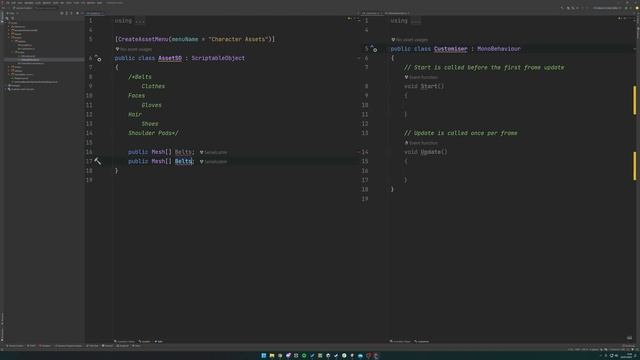Screen dimensions: 640x360
Task: Click the "Character Assets" string literal
Action: [238, 39]
